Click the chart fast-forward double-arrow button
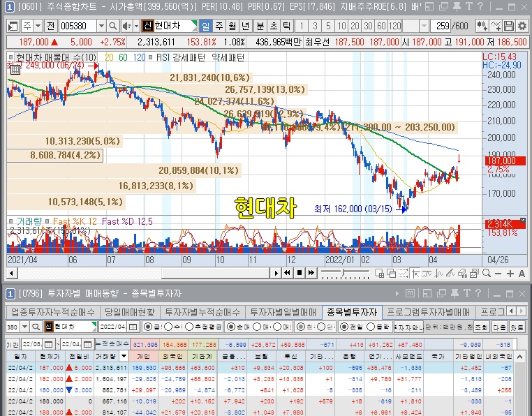The height and width of the screenshot is (416, 532). [x=311, y=273]
